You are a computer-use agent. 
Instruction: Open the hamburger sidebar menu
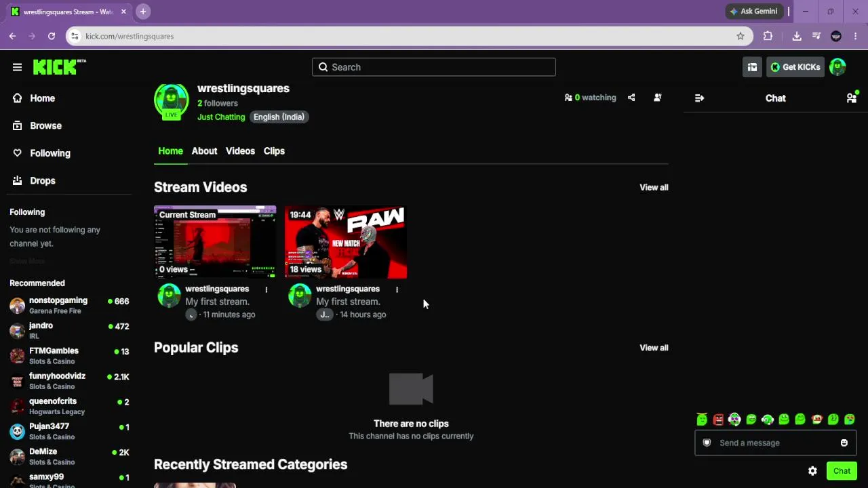tap(17, 67)
